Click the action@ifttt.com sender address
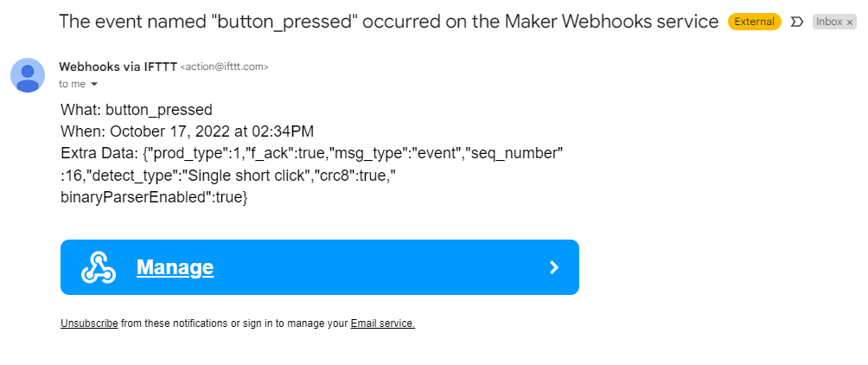This screenshot has height=365, width=868. [x=224, y=67]
